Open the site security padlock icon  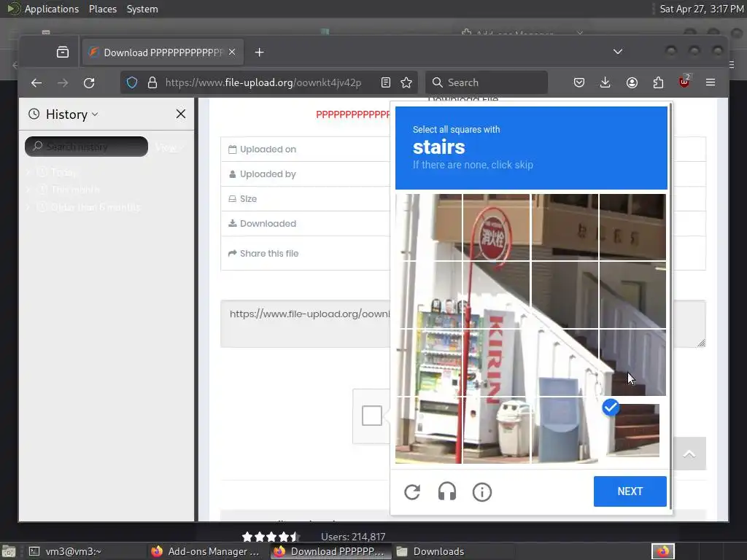tap(152, 82)
